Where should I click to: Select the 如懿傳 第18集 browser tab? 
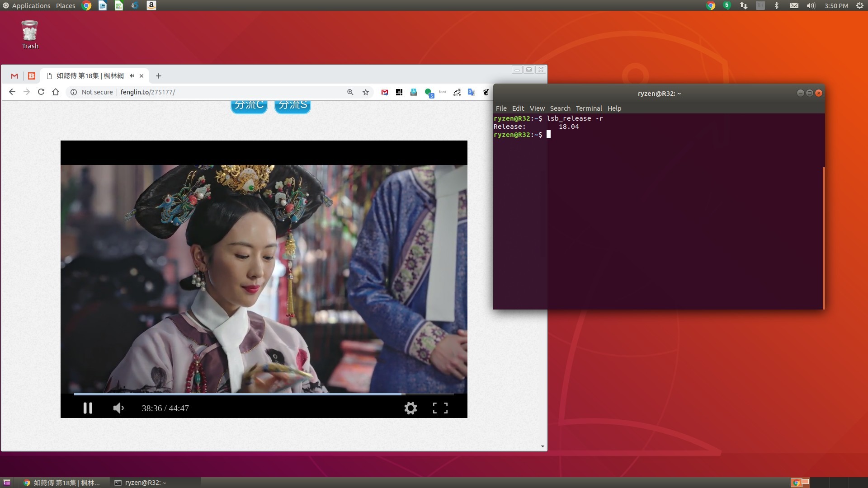click(x=90, y=76)
